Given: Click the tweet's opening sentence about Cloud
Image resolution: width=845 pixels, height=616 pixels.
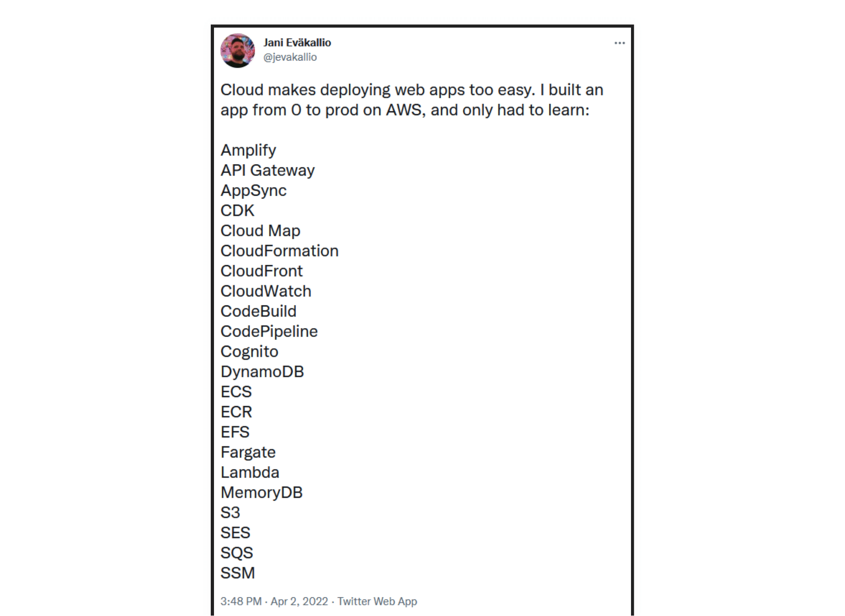Looking at the screenshot, I should pyautogui.click(x=377, y=90).
